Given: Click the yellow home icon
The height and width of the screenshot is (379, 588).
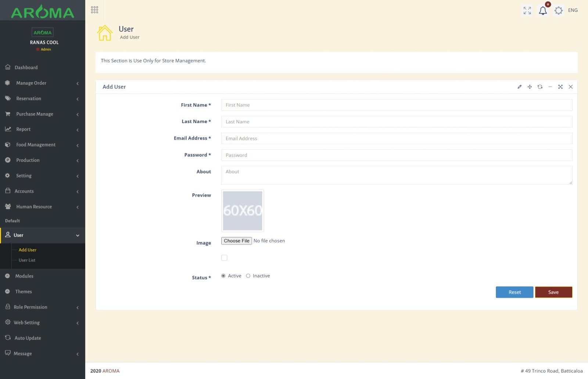Looking at the screenshot, I should [105, 33].
